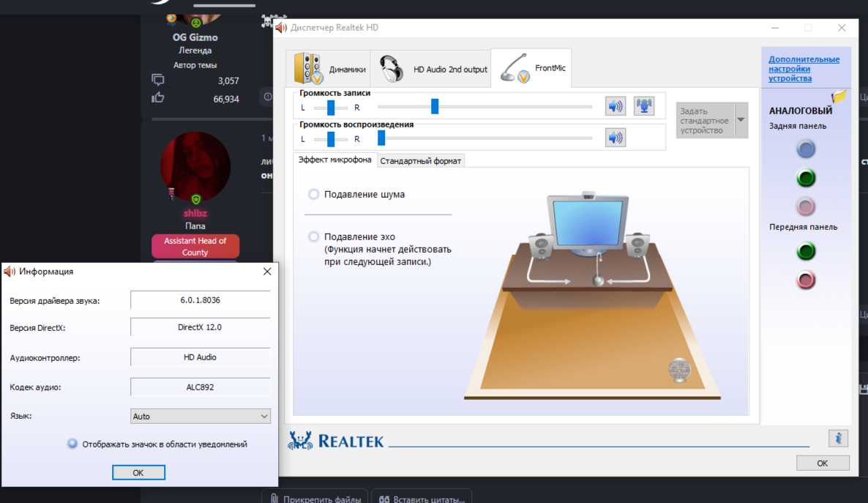Viewport: 868px width, 503px height.
Task: Click the pink front panel jack
Action: 806,280
